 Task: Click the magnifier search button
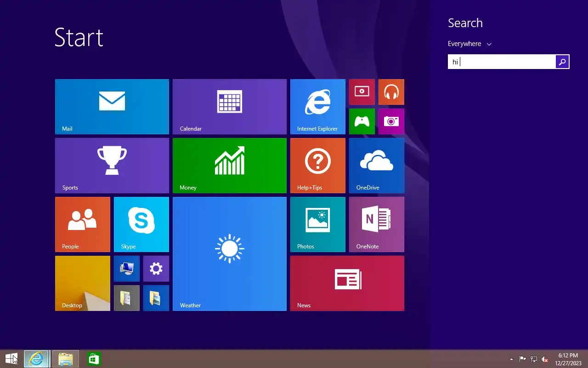click(x=562, y=62)
